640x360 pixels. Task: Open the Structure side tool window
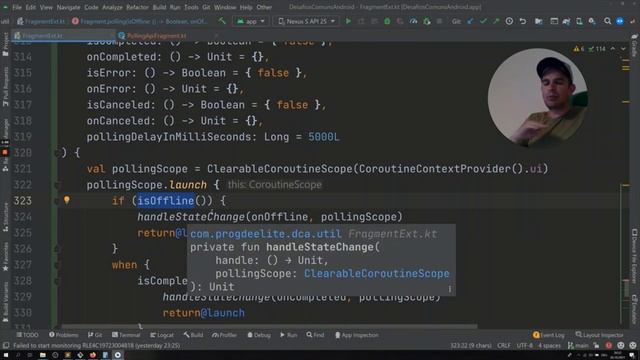[5, 217]
